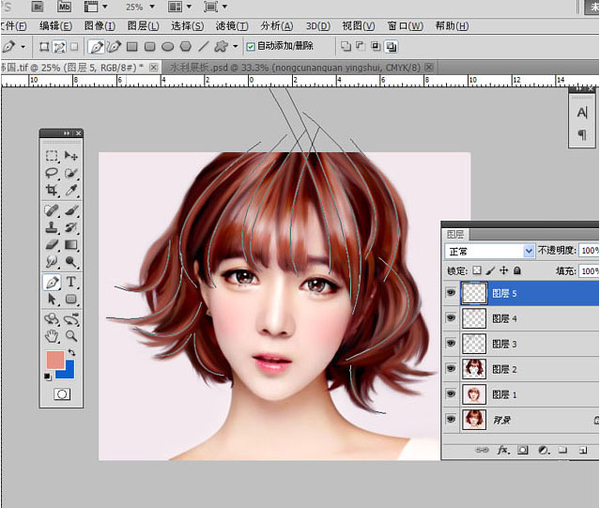Choose the Clone Stamp tool
This screenshot has width=600, height=508.
tap(52, 228)
